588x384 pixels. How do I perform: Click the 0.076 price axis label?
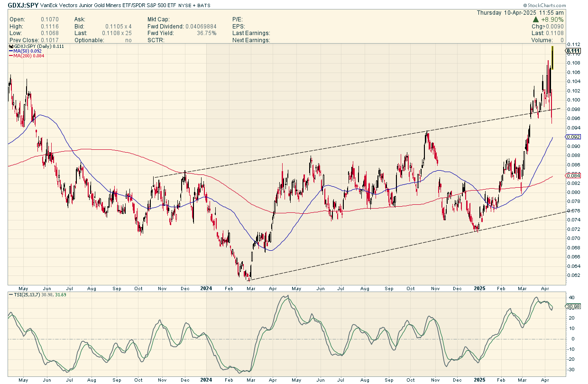(574, 211)
